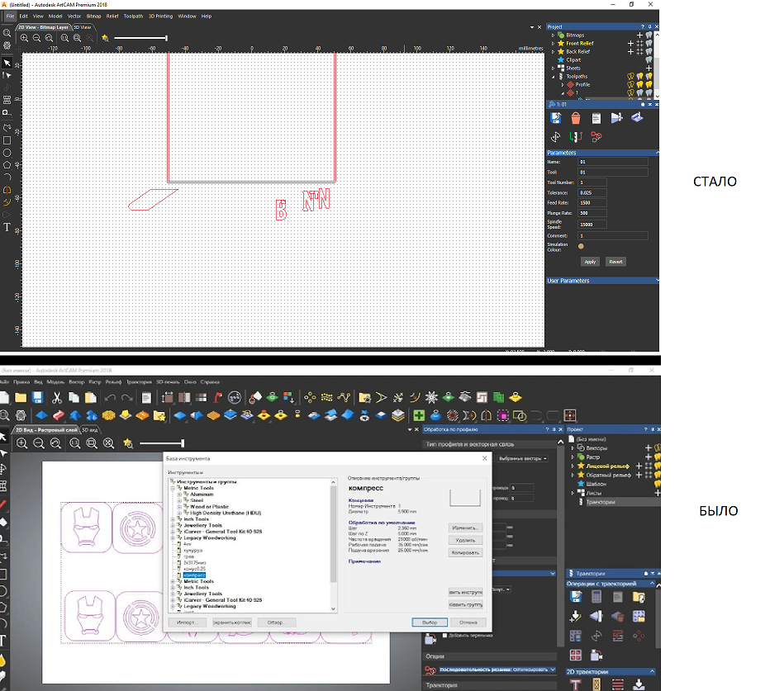Click Simulation Colour swatch
The height and width of the screenshot is (691, 784).
tap(581, 246)
